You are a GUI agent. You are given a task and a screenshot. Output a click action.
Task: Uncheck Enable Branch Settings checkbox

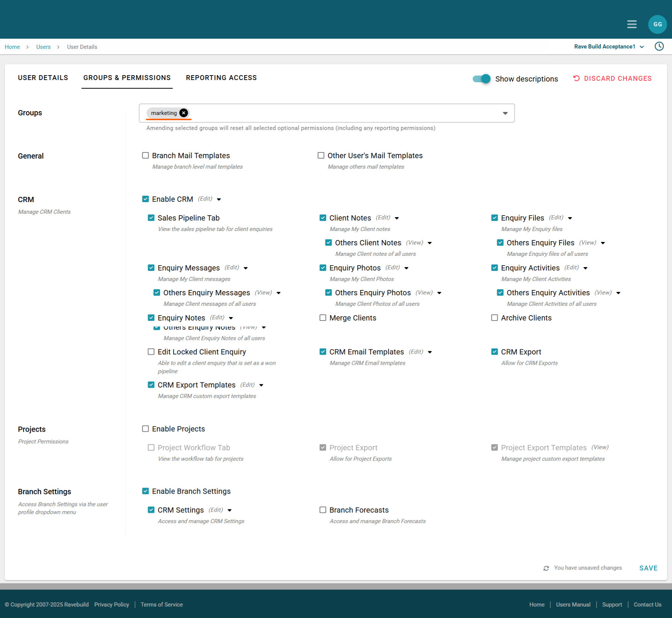point(145,491)
